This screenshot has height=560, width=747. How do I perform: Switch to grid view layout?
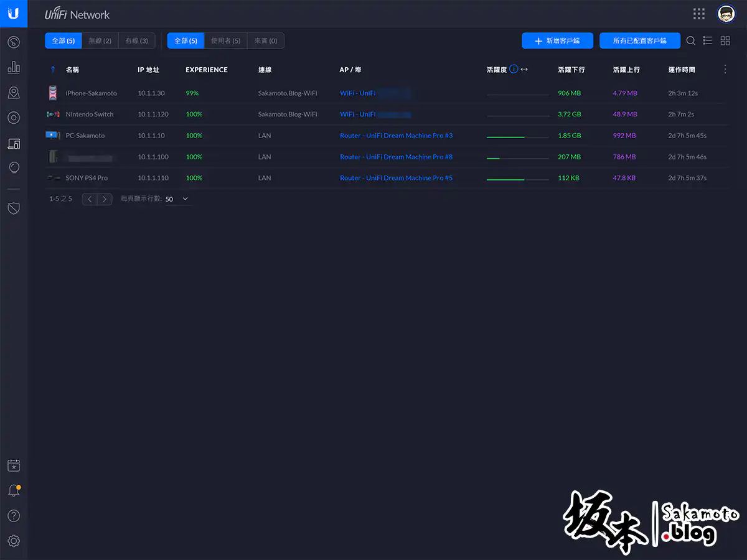[725, 40]
